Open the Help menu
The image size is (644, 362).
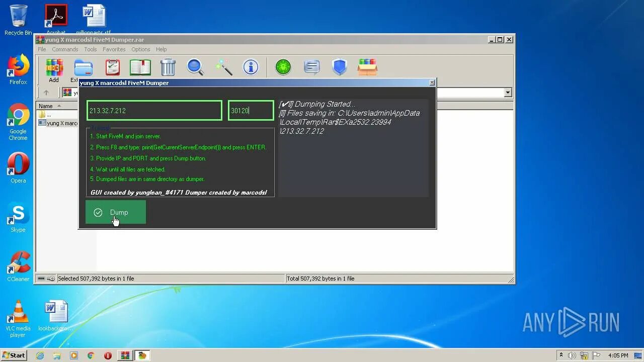161,49
